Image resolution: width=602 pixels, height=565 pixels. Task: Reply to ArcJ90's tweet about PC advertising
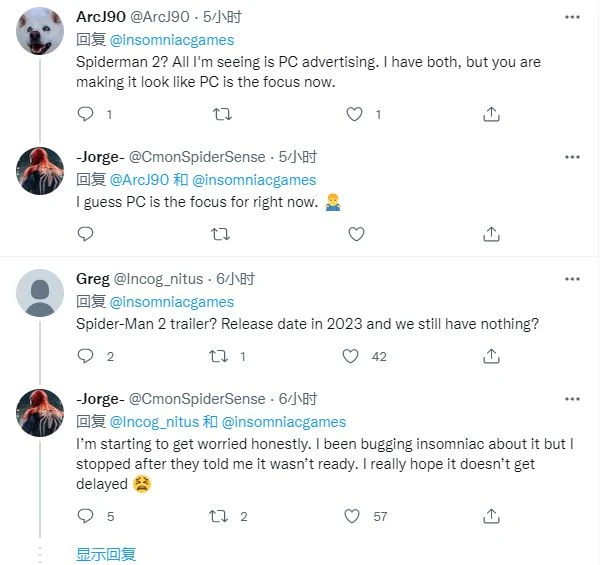85,115
